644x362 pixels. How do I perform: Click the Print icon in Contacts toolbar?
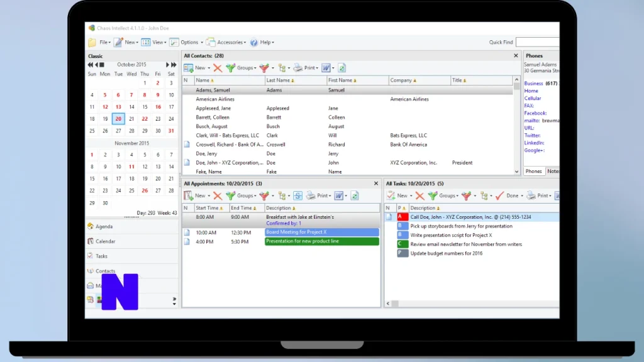coord(297,68)
